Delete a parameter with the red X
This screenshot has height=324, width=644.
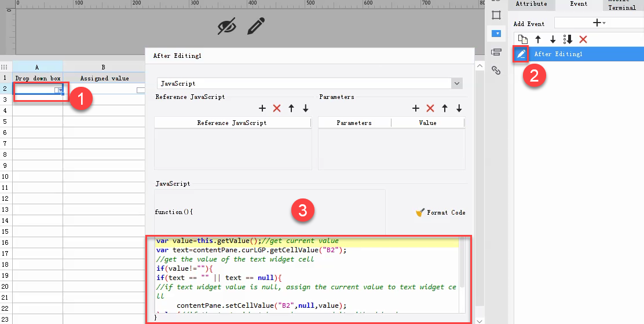(x=430, y=108)
